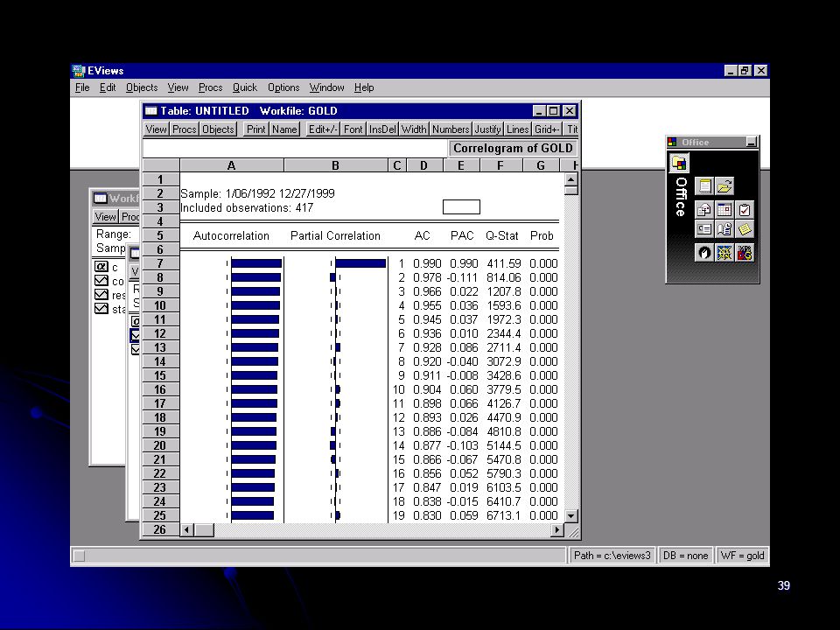Open the Options menu
Viewport: 840px width, 630px height.
point(283,87)
